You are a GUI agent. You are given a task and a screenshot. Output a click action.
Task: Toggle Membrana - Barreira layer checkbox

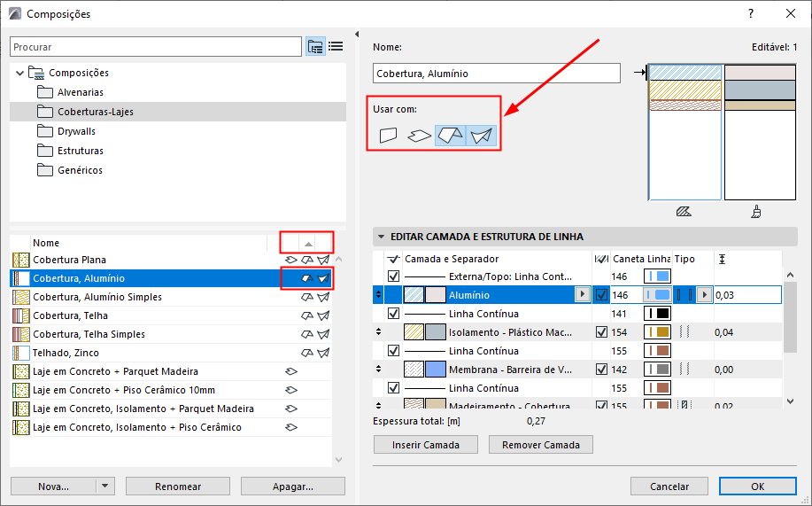click(601, 370)
